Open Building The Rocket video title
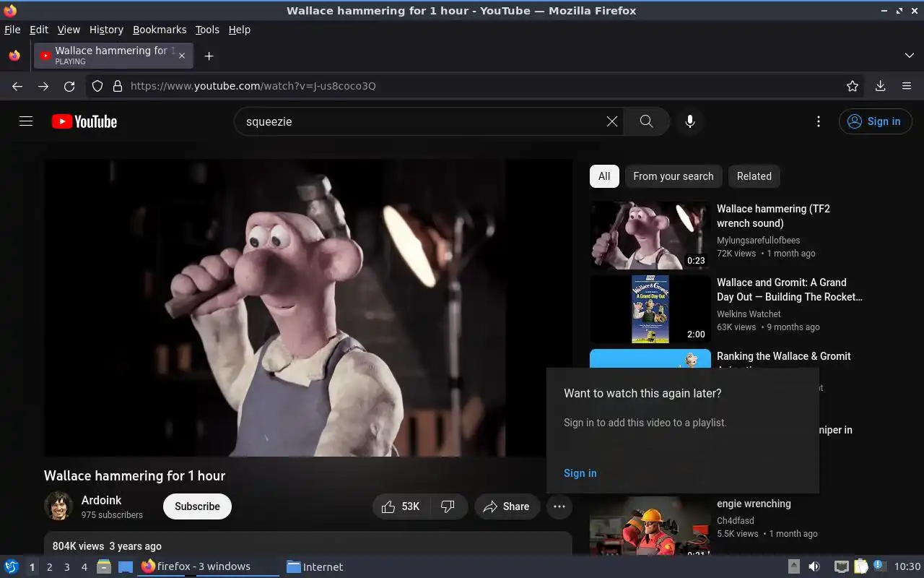Image resolution: width=924 pixels, height=578 pixels. click(789, 290)
